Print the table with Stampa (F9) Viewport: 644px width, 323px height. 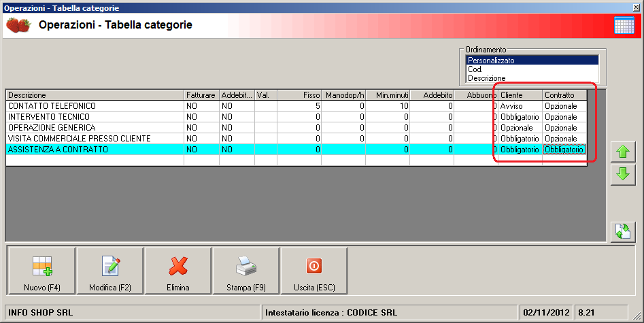(246, 271)
